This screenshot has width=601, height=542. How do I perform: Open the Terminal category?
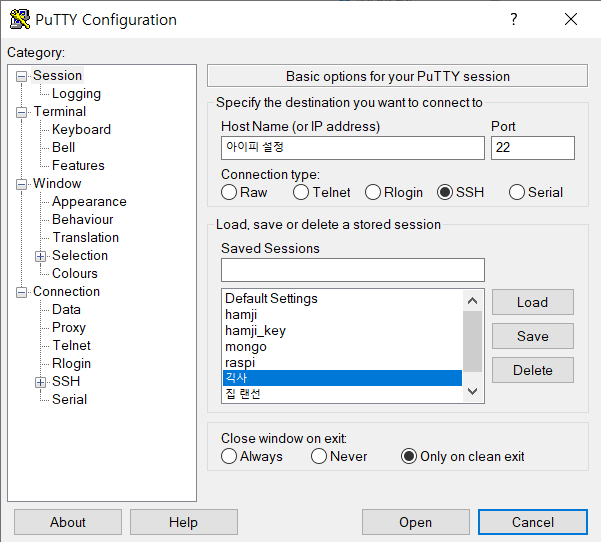click(60, 112)
